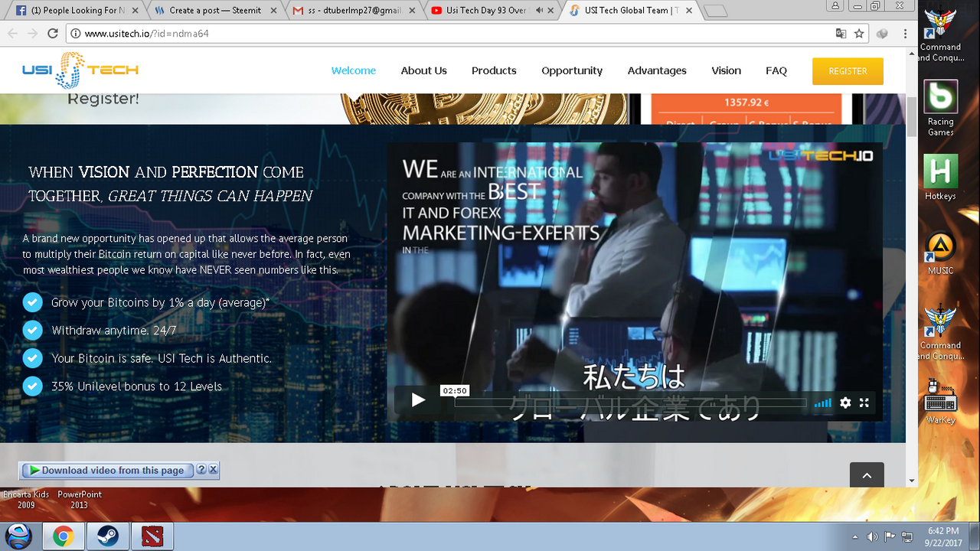Open the Windows Start menu
The image size is (980, 551).
19,536
